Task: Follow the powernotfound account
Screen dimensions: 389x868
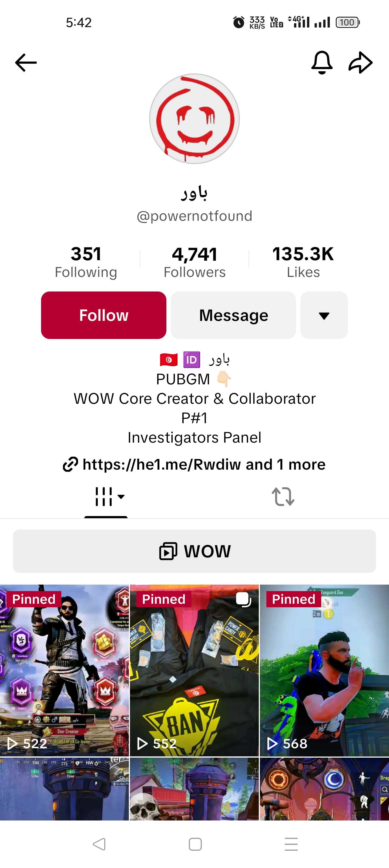Action: coord(103,316)
